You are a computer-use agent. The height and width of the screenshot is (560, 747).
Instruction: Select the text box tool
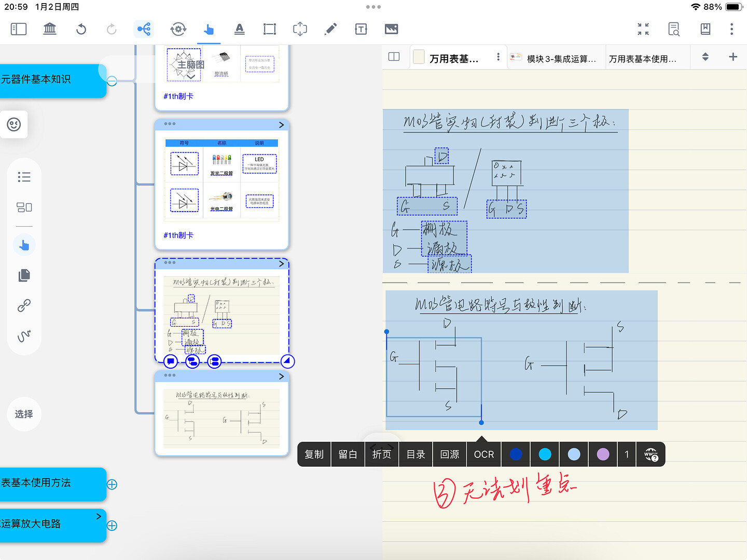coord(361,29)
